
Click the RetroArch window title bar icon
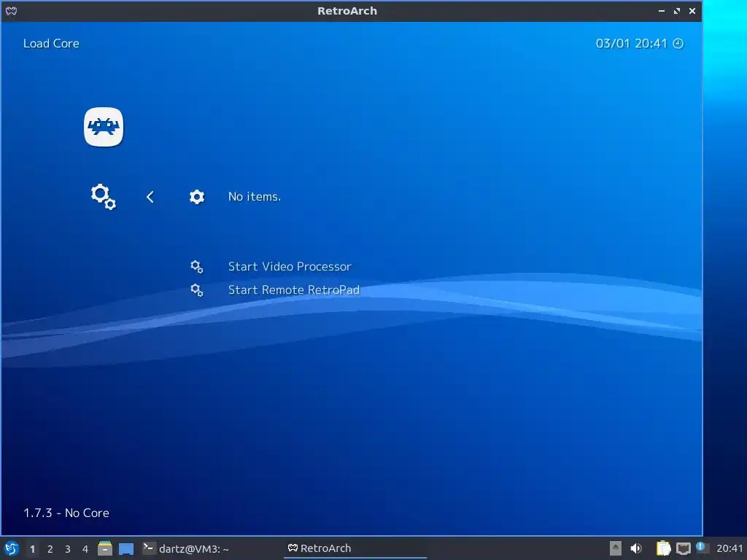[12, 11]
